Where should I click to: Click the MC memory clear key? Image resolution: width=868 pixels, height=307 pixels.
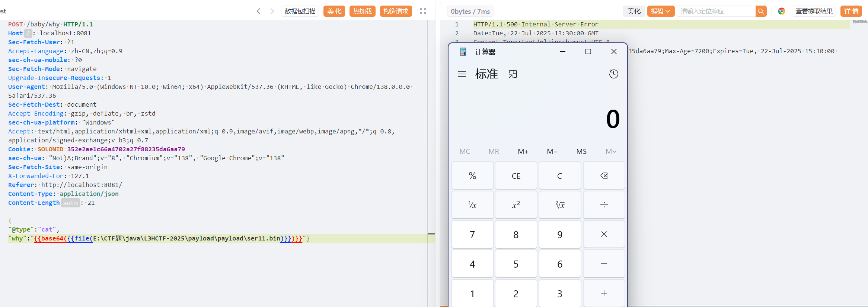[x=465, y=151]
